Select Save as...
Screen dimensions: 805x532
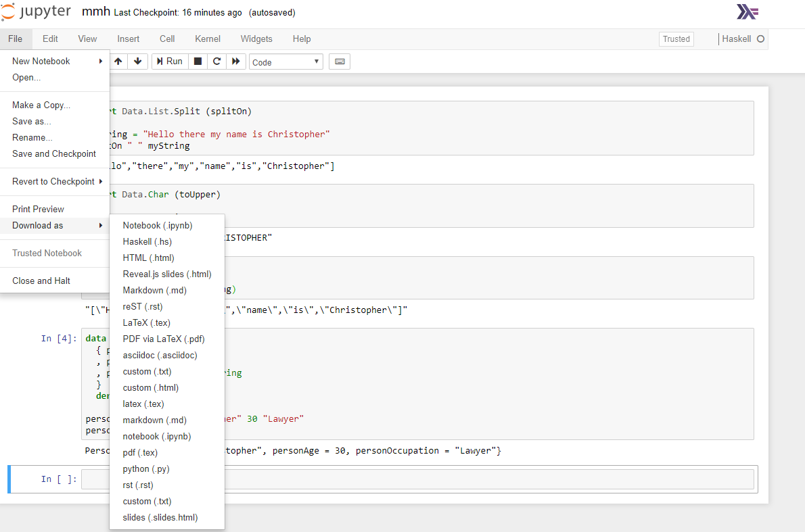click(x=55, y=122)
